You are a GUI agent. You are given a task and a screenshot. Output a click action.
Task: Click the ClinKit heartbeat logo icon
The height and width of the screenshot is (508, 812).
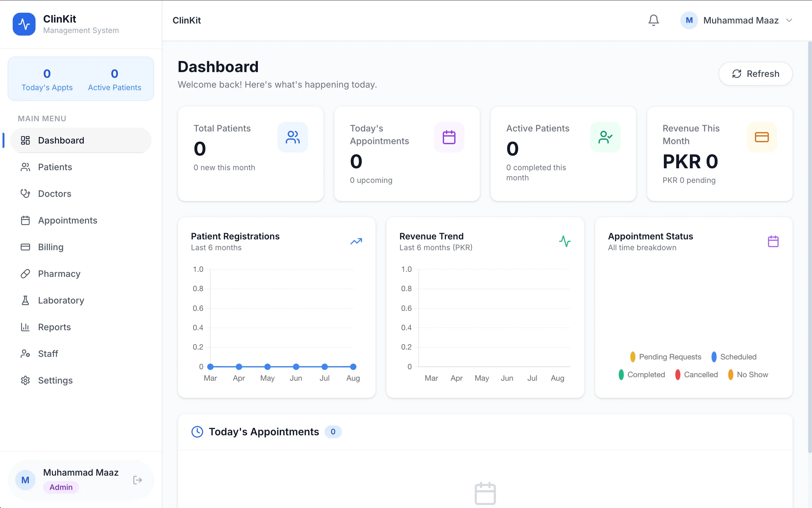(24, 24)
